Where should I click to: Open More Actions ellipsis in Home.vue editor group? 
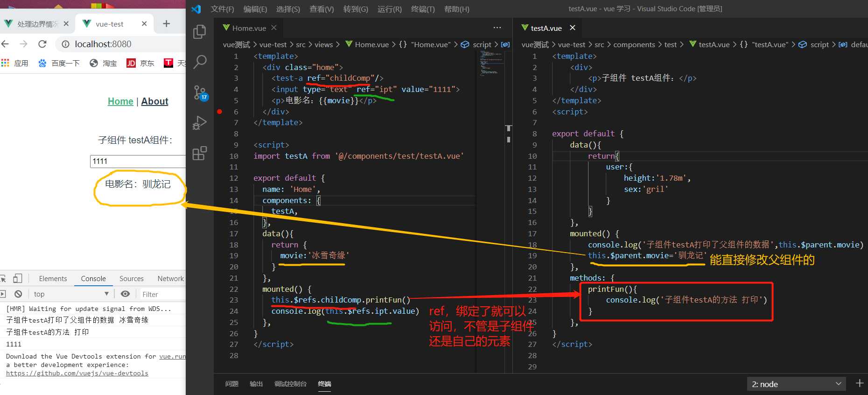point(497,28)
